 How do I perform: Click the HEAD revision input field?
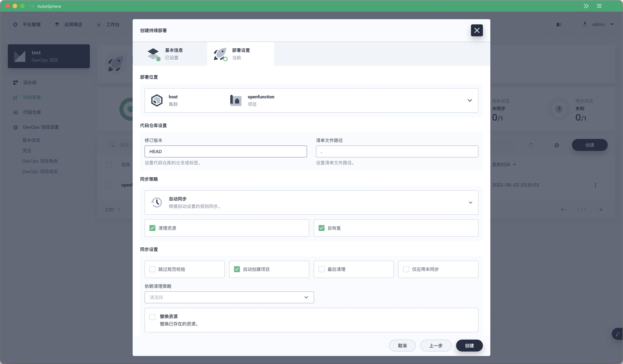tap(225, 151)
